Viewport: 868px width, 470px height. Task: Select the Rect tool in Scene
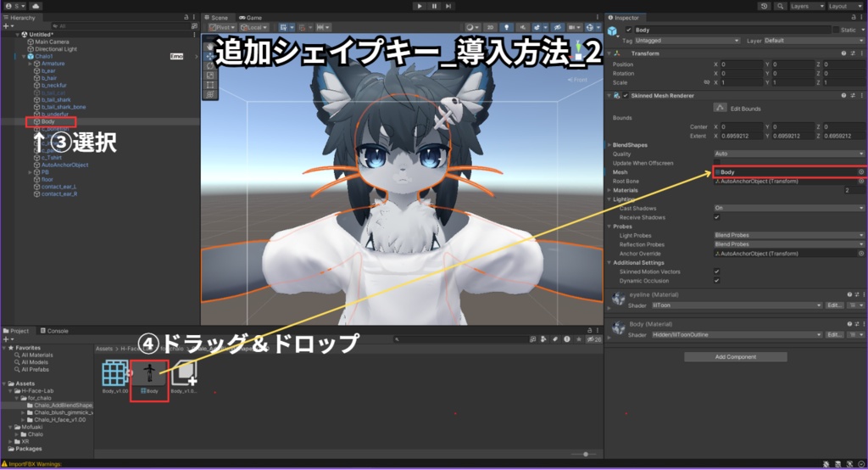(x=210, y=85)
